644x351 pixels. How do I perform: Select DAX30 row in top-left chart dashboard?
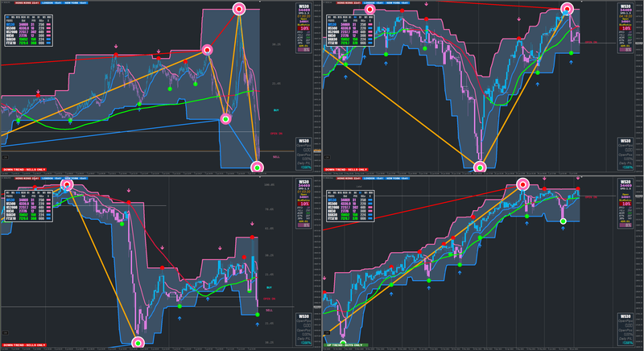[x=28, y=39]
